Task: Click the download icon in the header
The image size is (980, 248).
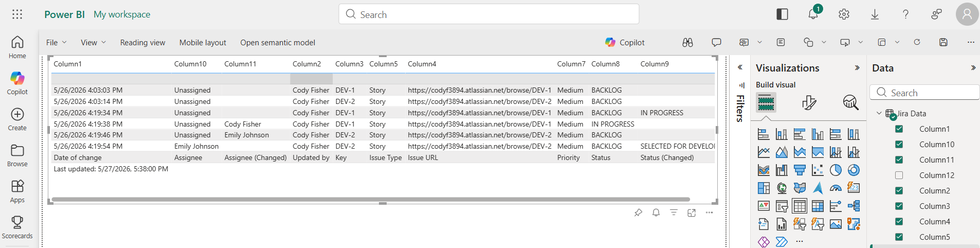Action: pos(875,14)
